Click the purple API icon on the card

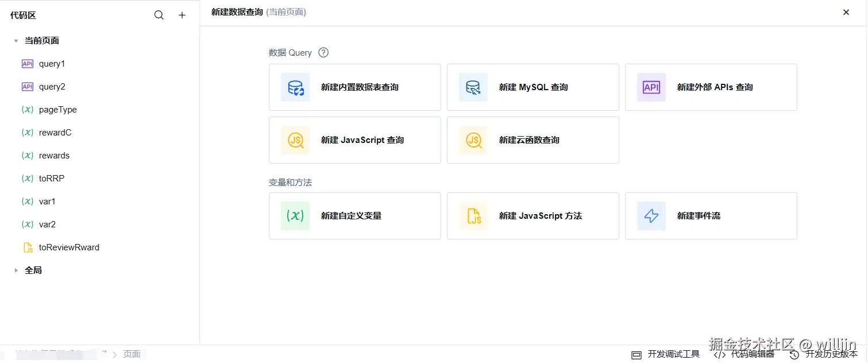(x=651, y=87)
